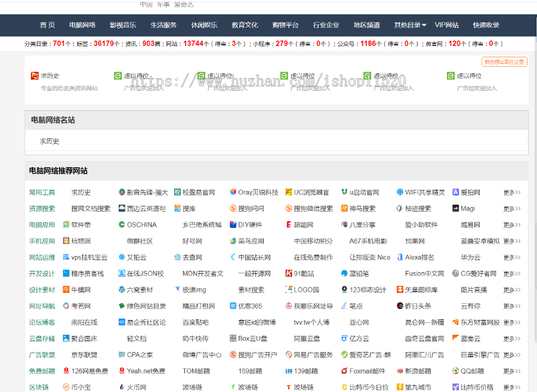Image resolution: width=537 pixels, height=392 pixels.
Task: Click the OSCHINA icon
Action: coord(122,224)
